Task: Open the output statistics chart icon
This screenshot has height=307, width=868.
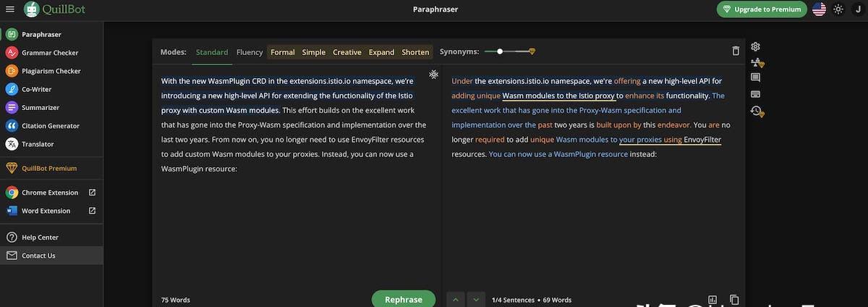Action: [712, 299]
